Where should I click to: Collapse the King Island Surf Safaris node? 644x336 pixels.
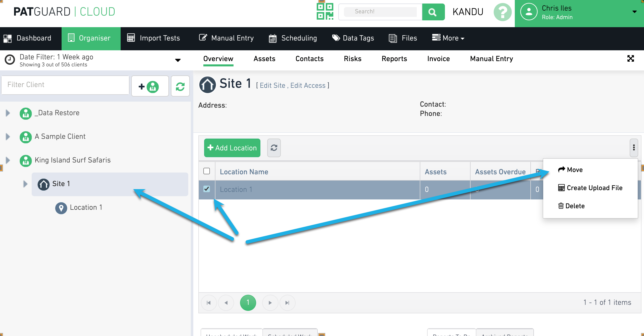(x=8, y=160)
